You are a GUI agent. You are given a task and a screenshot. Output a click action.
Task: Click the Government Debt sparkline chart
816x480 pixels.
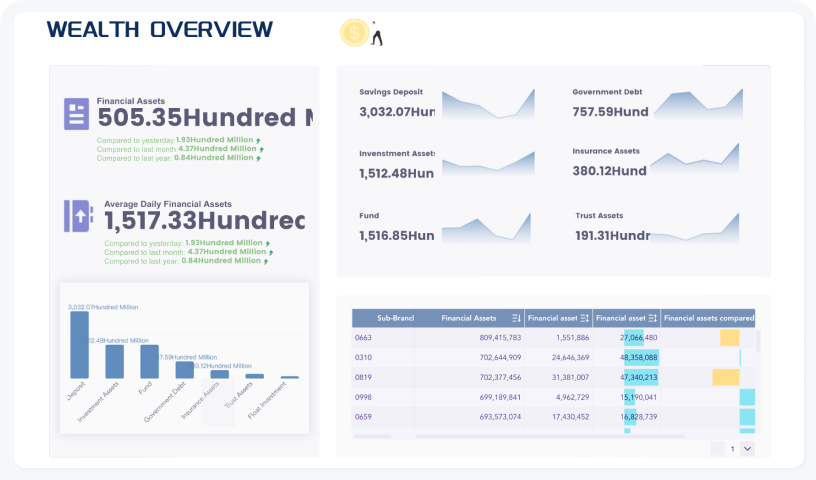(698, 104)
